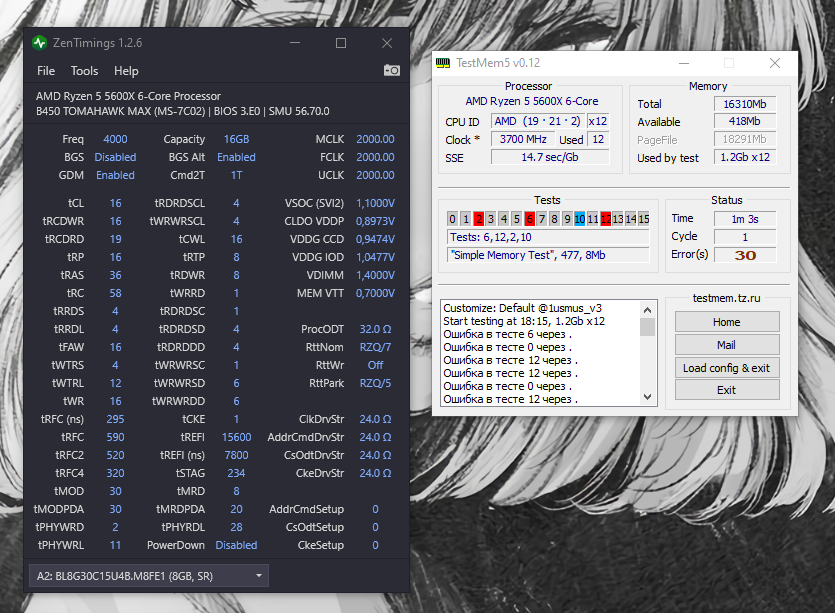This screenshot has height=613, width=835.
Task: Click the Freq value 4000 in ZenTimings
Action: pos(115,139)
